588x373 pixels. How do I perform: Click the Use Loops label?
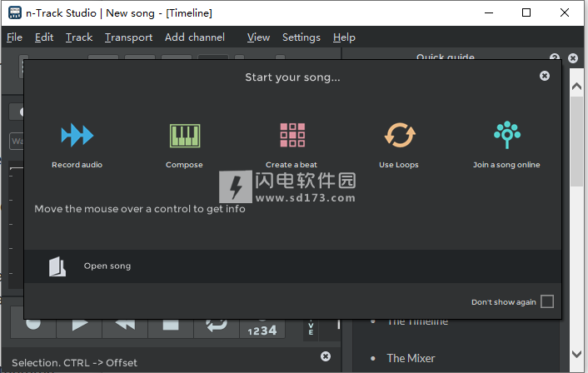coord(399,165)
